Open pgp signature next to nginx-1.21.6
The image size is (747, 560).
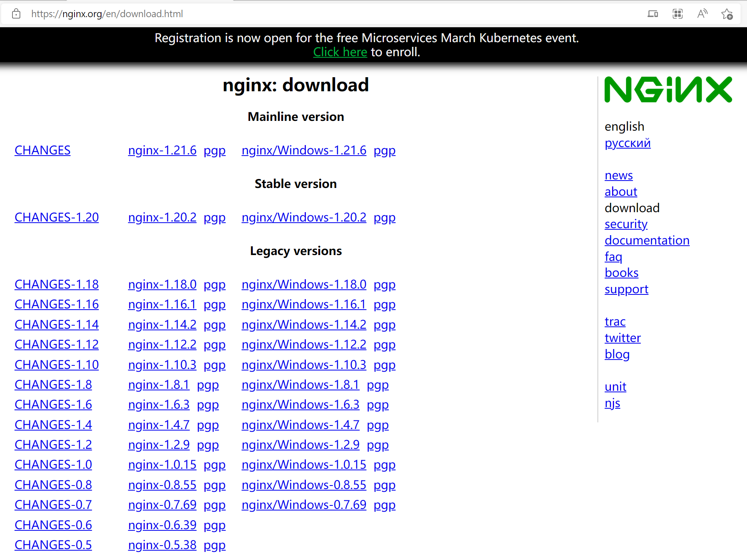pyautogui.click(x=215, y=151)
